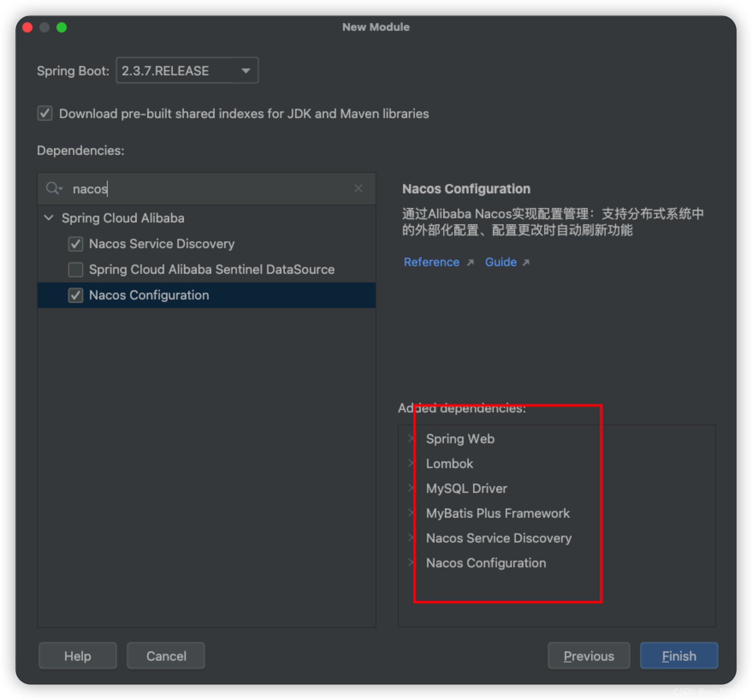Image resolution: width=752 pixels, height=700 pixels.
Task: Select Spring Web in added dependencies
Action: pos(460,439)
